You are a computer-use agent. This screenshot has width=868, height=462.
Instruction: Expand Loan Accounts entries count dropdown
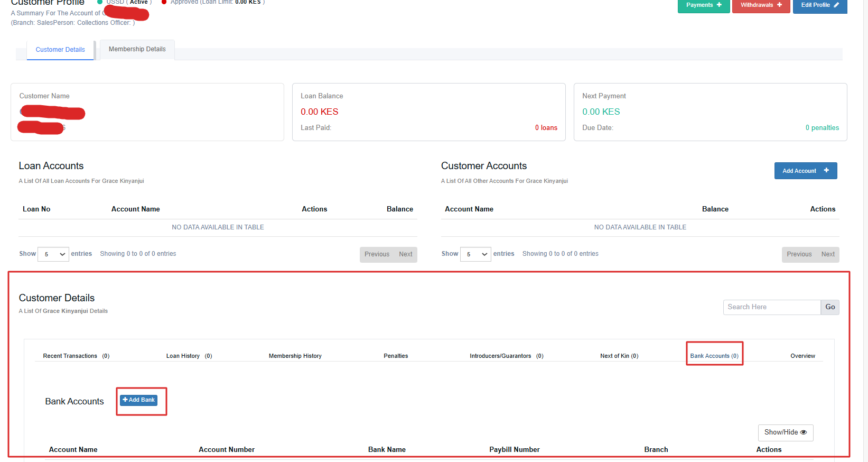(x=53, y=254)
